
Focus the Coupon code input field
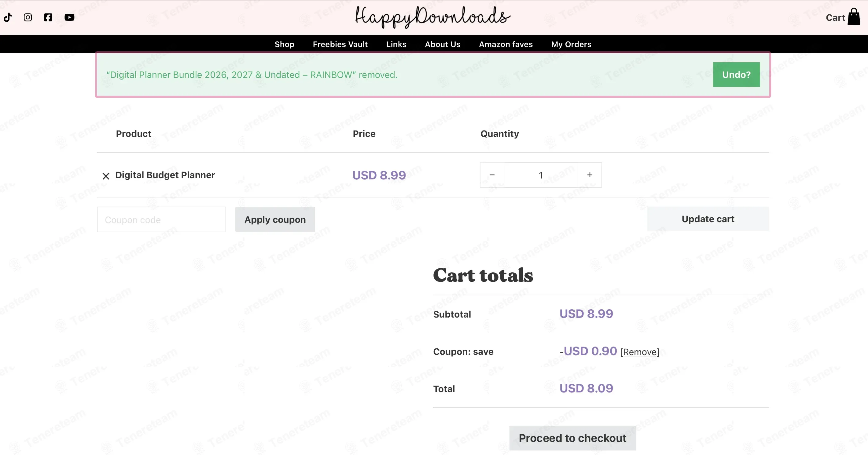point(161,219)
